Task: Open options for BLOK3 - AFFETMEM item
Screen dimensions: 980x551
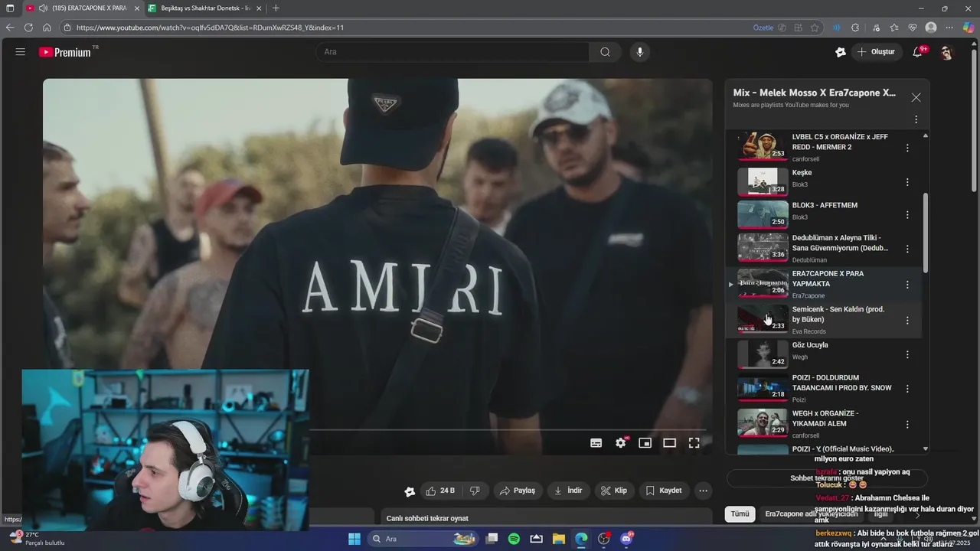Action: click(x=907, y=215)
